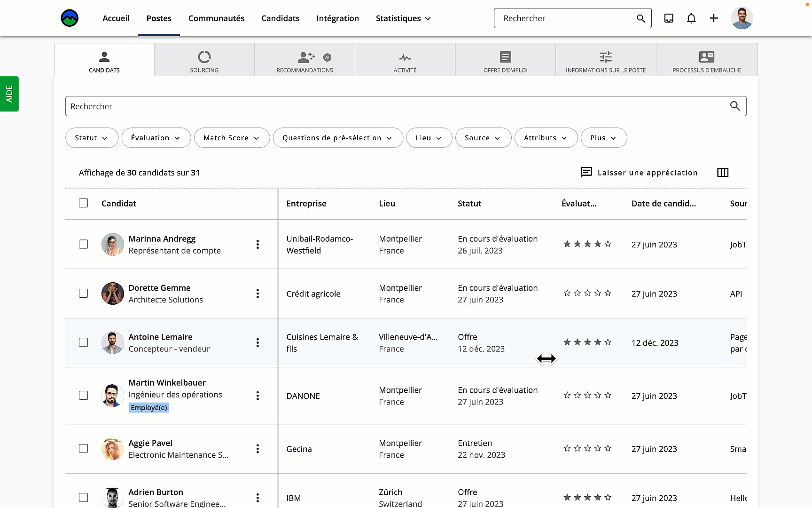Open the notifications bell icon
This screenshot has width=812, height=508.
(x=691, y=18)
